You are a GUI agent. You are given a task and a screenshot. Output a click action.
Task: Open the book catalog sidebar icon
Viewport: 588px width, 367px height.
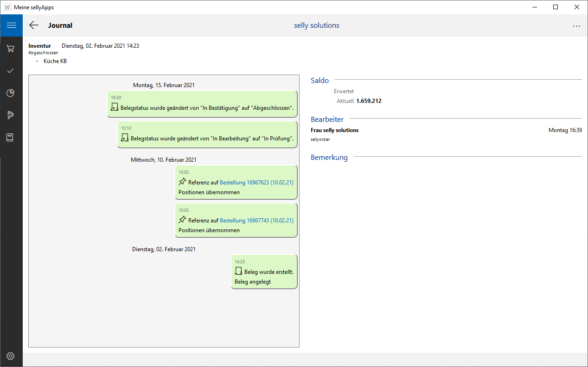(11, 138)
